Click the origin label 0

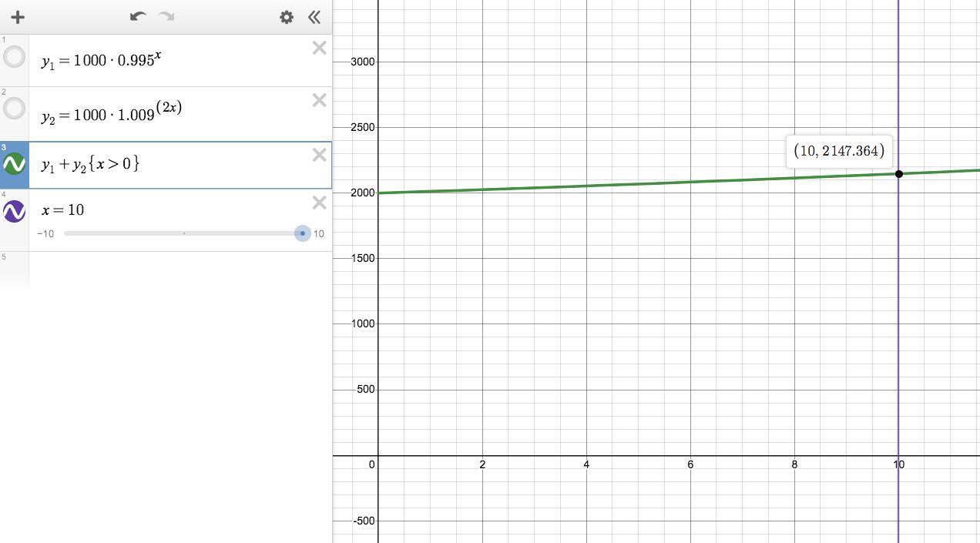[x=371, y=464]
